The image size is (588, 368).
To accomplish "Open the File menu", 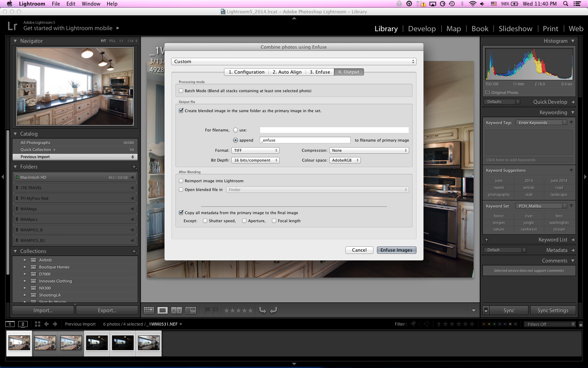I will tap(56, 4).
